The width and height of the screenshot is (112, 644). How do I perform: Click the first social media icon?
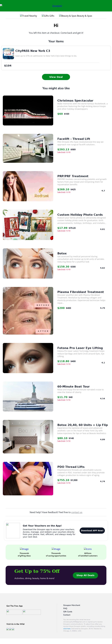click(8, 629)
